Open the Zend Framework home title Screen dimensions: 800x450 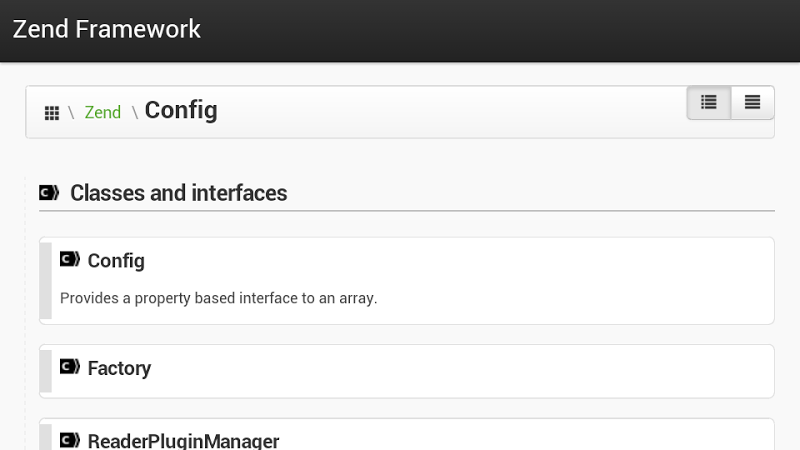[107, 29]
